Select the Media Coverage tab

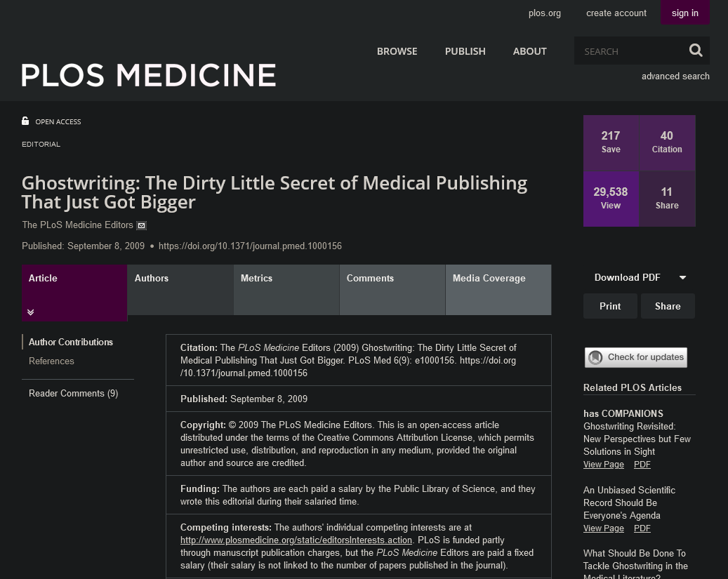tap(498, 290)
